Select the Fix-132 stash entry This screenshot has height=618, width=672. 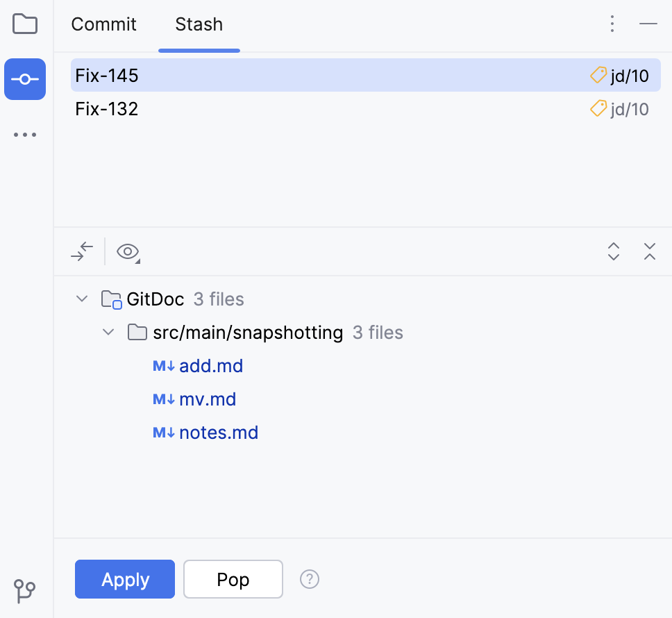107,109
